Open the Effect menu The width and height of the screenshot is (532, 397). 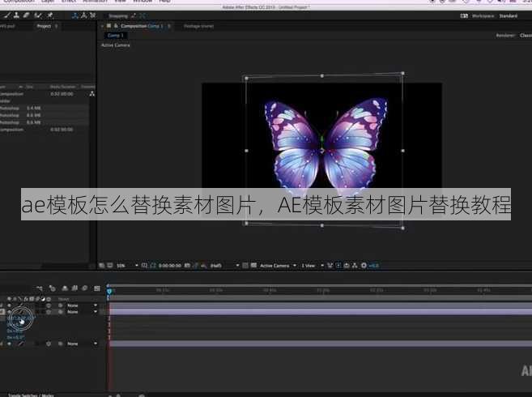click(69, 2)
